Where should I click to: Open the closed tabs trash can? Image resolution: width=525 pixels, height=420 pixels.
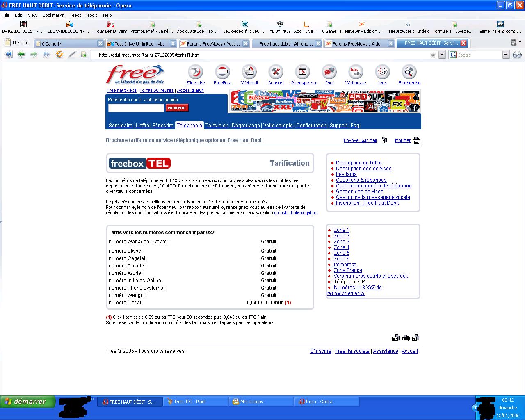pyautogui.click(x=514, y=42)
